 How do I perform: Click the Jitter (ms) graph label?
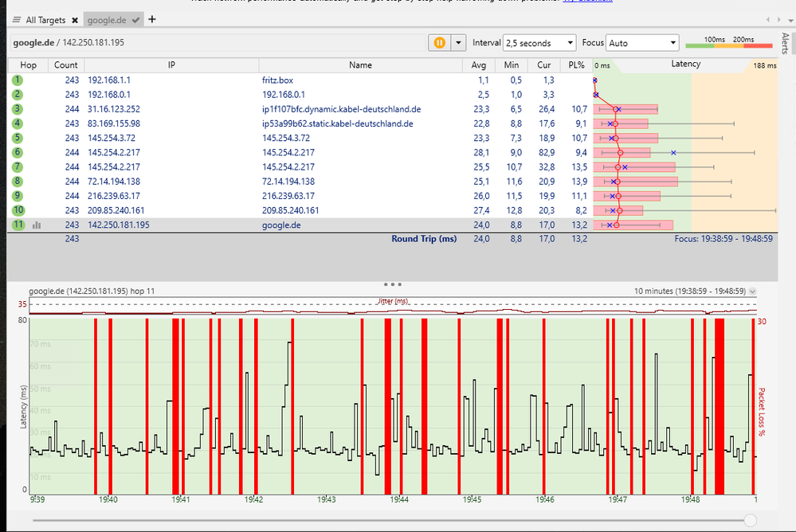pyautogui.click(x=393, y=301)
